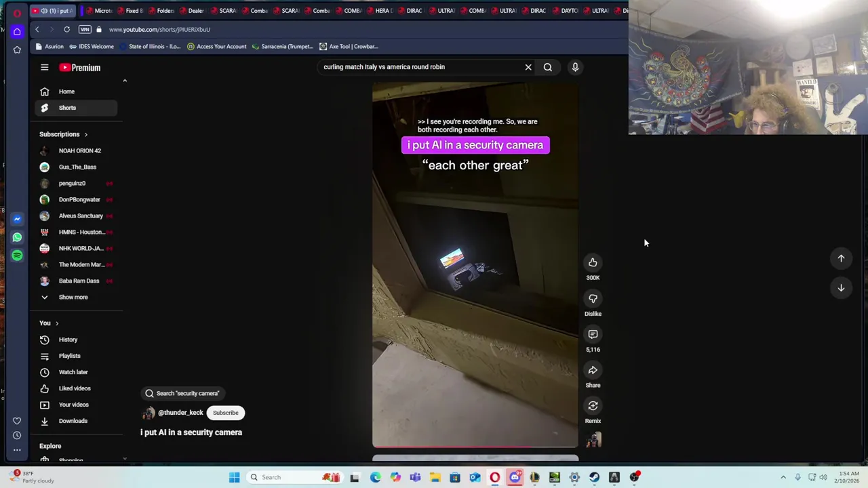Open Windows Start menu
The height and width of the screenshot is (488, 868).
coord(234,477)
